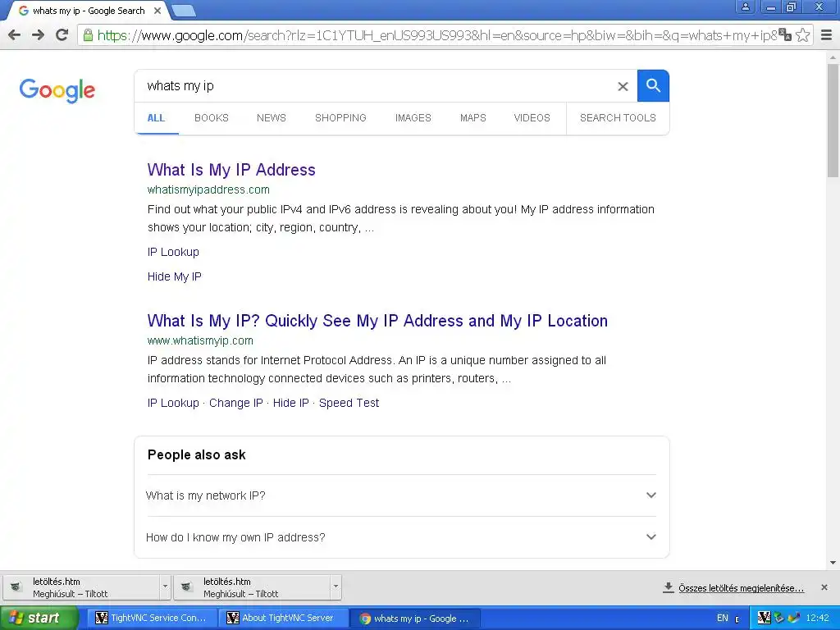Click the Chrome taskbar button
This screenshot has height=630, width=840.
[x=414, y=619]
